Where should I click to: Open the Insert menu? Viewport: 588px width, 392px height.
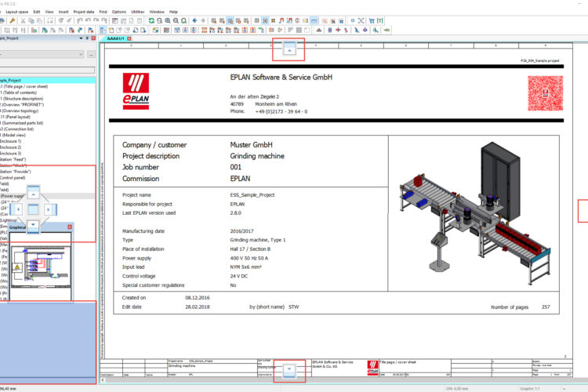click(64, 12)
